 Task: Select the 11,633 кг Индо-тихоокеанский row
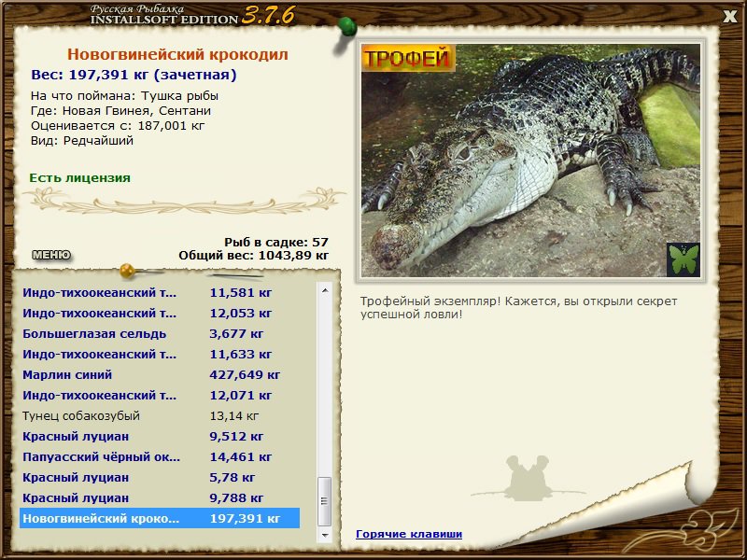pos(160,354)
